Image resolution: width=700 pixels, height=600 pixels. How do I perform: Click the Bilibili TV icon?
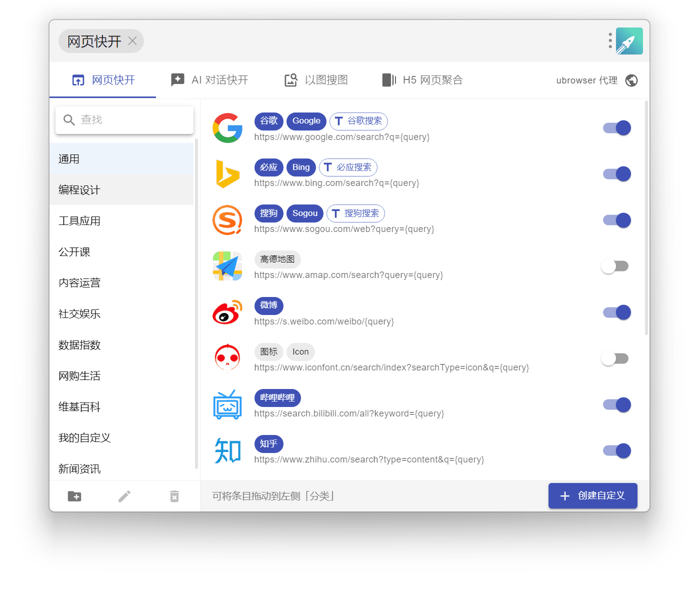(227, 404)
